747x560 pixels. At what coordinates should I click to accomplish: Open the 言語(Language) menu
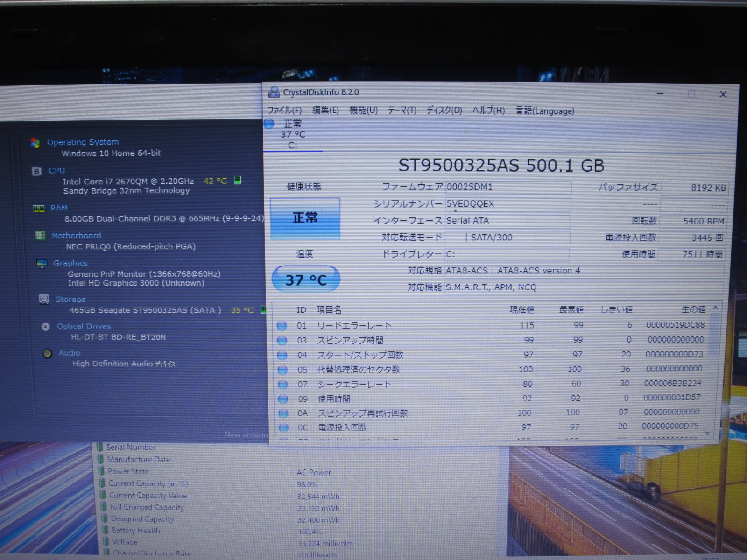544,111
